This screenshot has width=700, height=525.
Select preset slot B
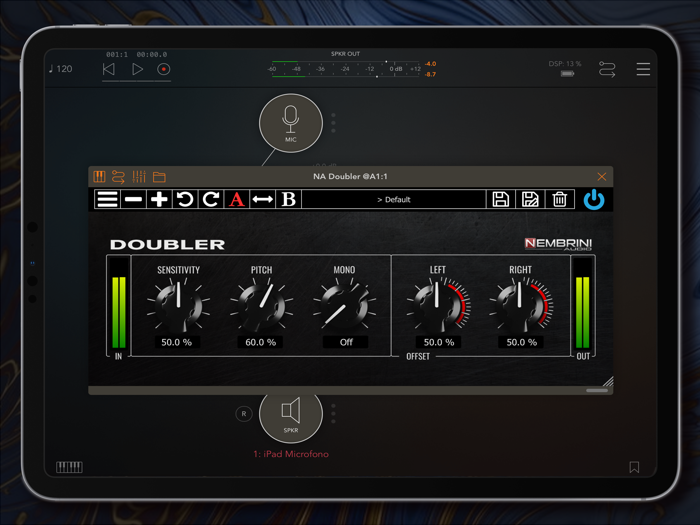coord(288,199)
